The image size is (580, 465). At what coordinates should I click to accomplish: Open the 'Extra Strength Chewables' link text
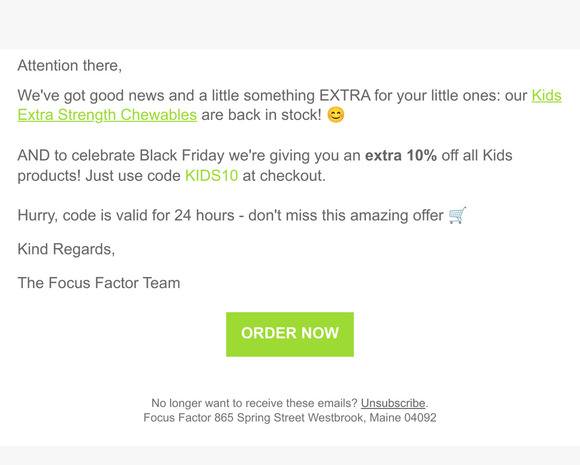click(107, 115)
